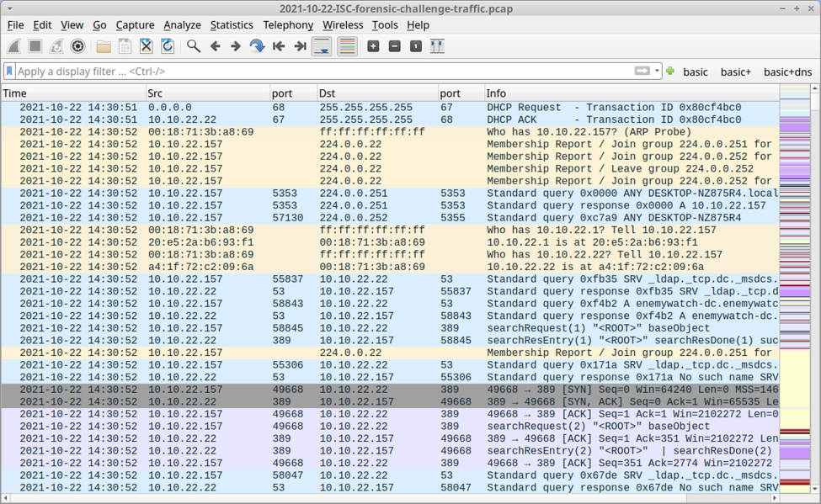Open the File menu
821x504 pixels.
15,25
